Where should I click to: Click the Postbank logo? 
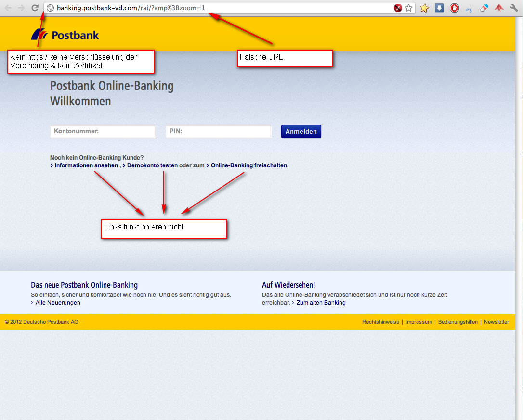(x=65, y=35)
